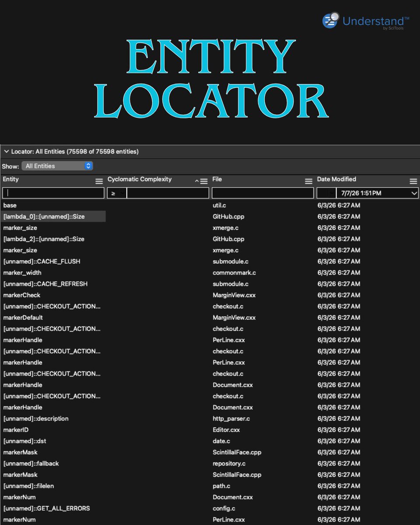Open the Date Modified column hamburger menu
This screenshot has height=525, width=420.
(413, 181)
